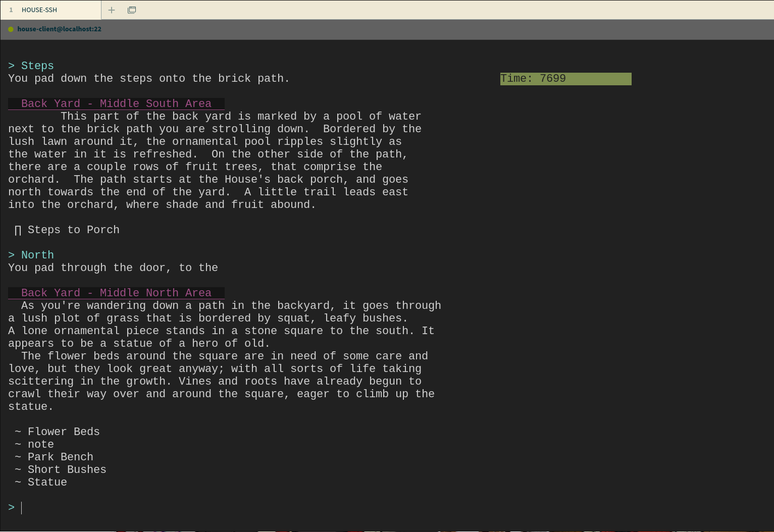Open a new tab with the plus icon
The width and height of the screenshot is (774, 532).
[112, 10]
